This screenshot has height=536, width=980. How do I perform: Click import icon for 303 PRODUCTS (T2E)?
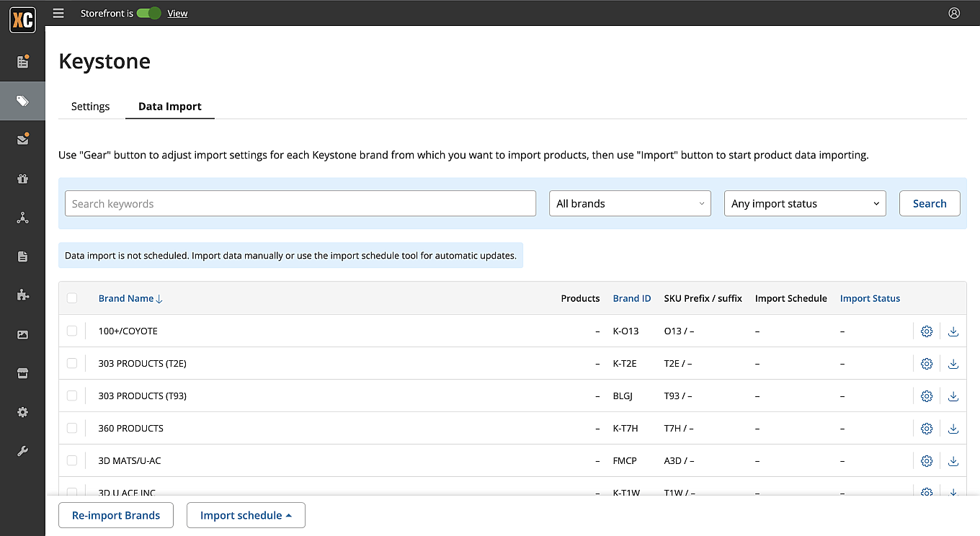click(x=953, y=364)
